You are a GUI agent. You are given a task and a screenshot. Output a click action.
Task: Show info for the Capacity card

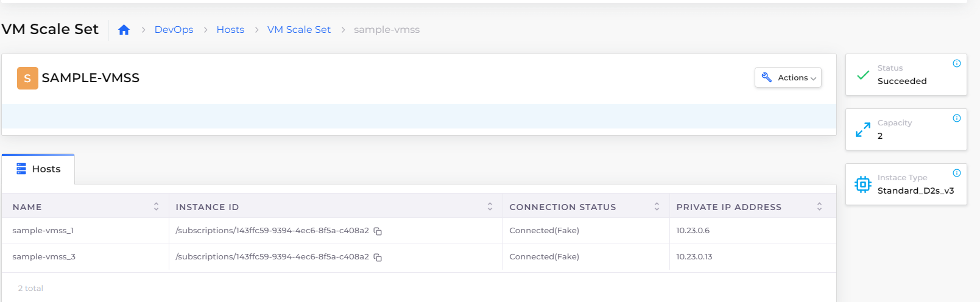(957, 118)
